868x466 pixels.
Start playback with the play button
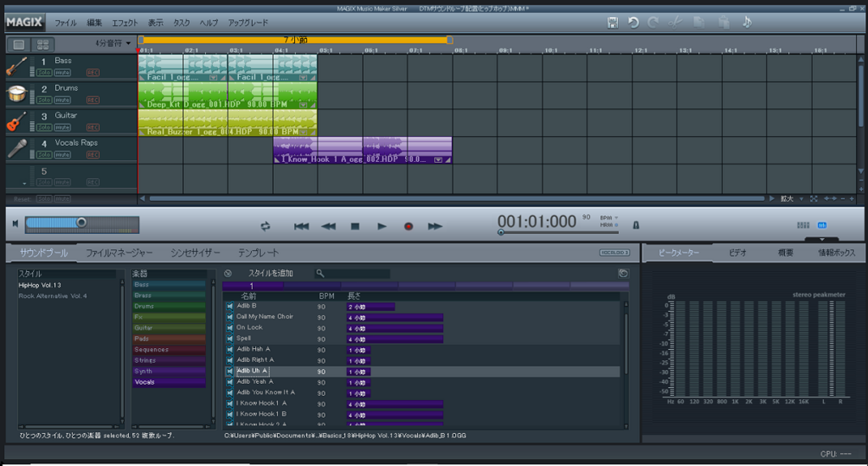(x=382, y=226)
